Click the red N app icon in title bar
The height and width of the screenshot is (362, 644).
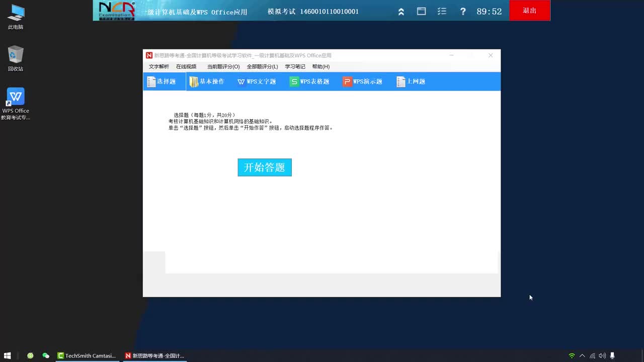pos(149,55)
